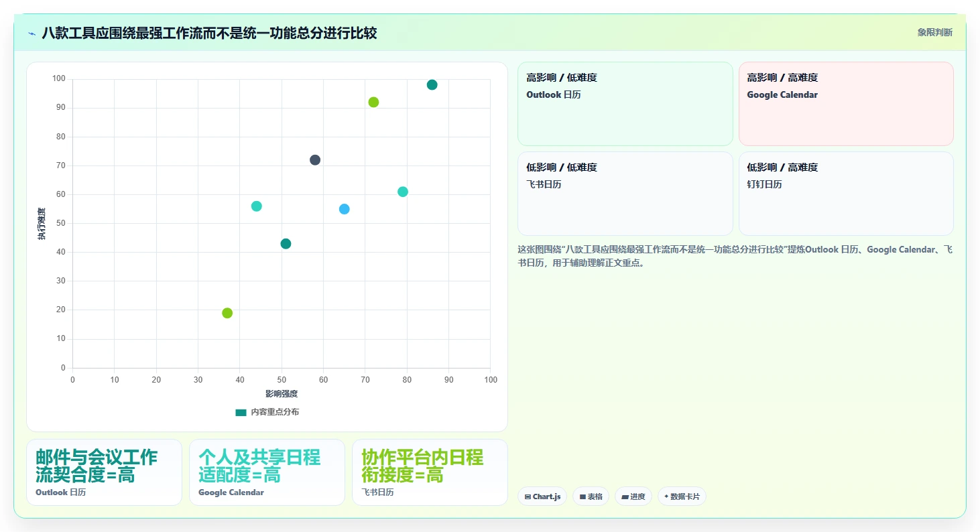The image size is (980, 532).
Task: Click the 象限判断 label in the header
Action: (935, 33)
